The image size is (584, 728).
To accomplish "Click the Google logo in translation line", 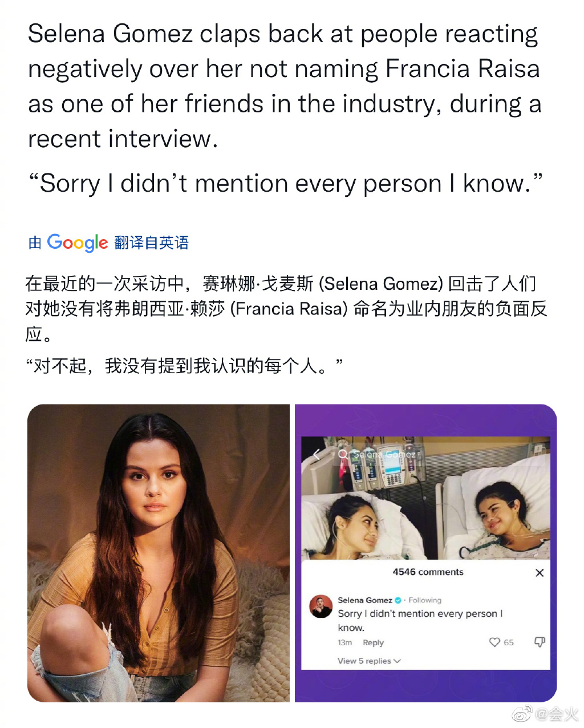I will pos(78,244).
